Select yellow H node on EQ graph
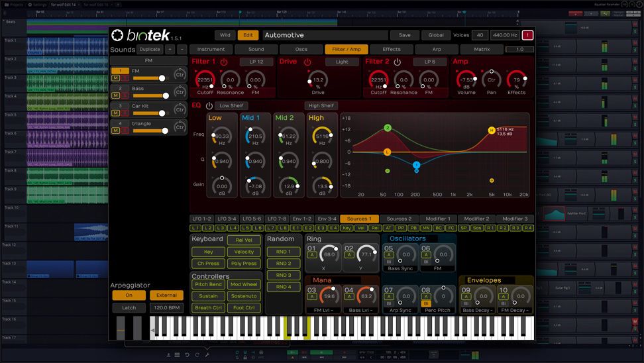This screenshot has height=363, width=644. (x=491, y=130)
